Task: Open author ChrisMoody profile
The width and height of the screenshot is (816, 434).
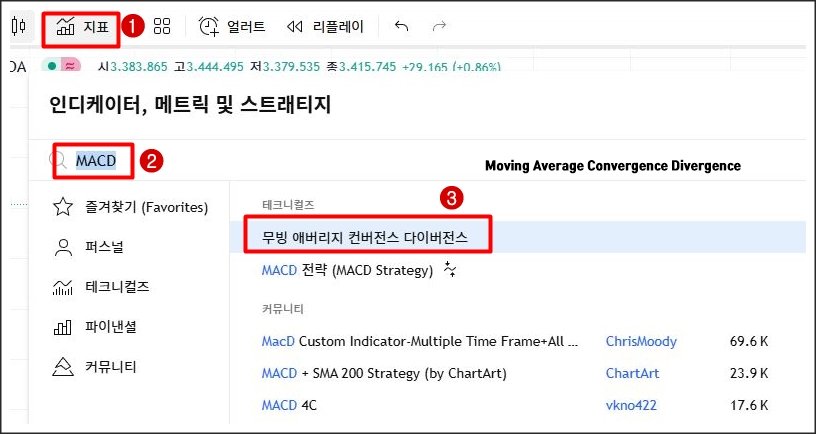Action: [641, 342]
